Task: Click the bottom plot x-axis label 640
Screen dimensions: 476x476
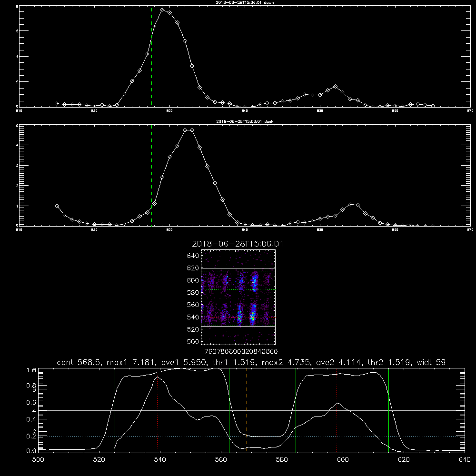Action: click(465, 460)
